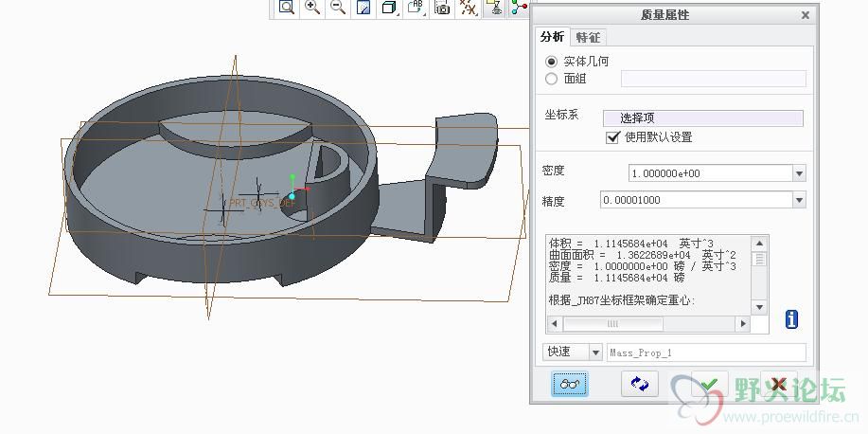Click the 面组 collector field
This screenshot has height=434, width=868.
tap(714, 79)
